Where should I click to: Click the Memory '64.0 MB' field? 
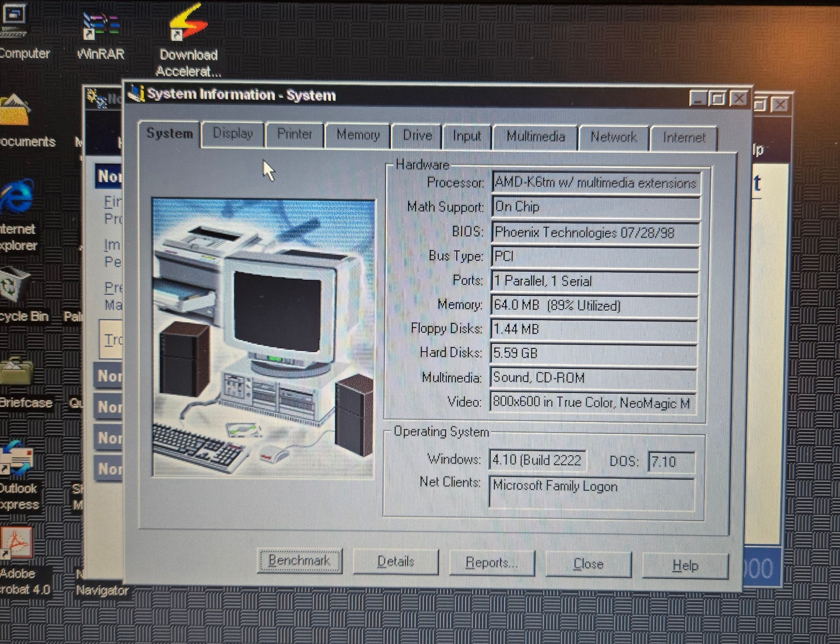pos(594,305)
